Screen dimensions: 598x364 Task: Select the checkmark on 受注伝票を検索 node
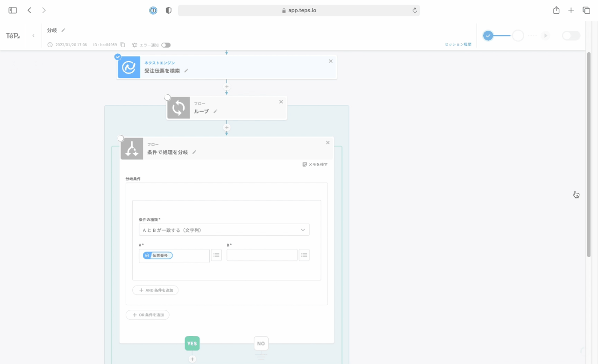(x=118, y=57)
